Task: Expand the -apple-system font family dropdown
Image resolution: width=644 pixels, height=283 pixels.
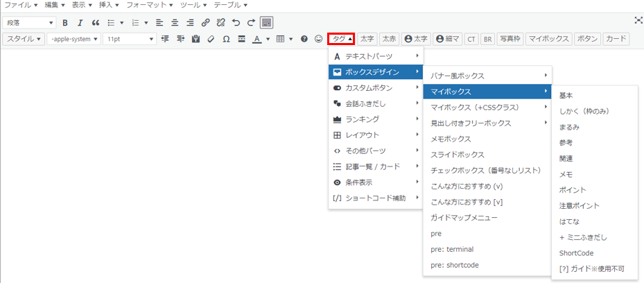Action: (73, 39)
